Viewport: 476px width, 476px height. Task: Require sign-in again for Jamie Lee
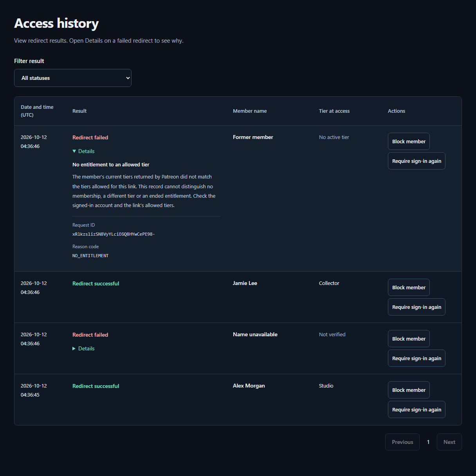pyautogui.click(x=416, y=307)
